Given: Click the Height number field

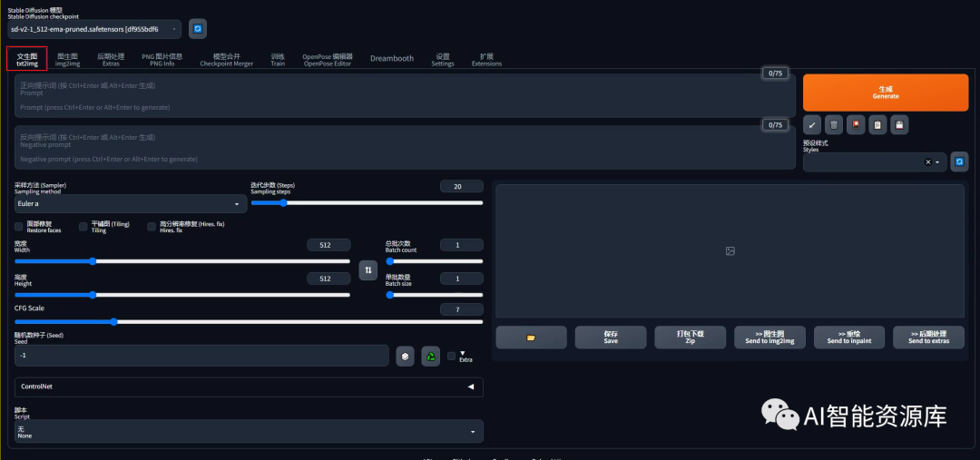Looking at the screenshot, I should click(x=328, y=279).
